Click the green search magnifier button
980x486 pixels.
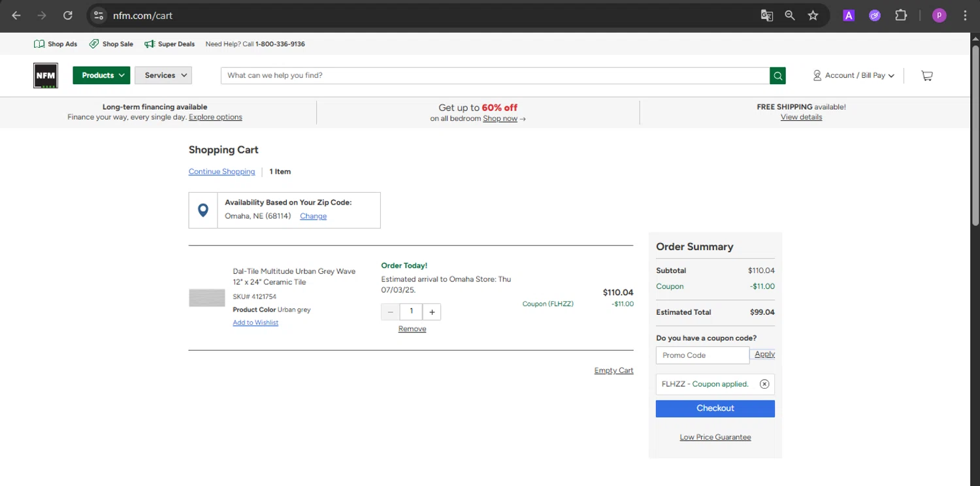777,76
